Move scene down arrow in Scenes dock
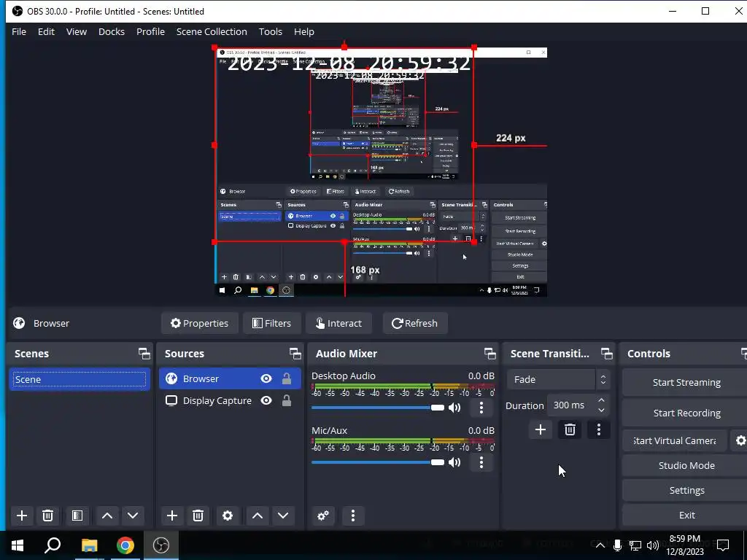Image resolution: width=747 pixels, height=560 pixels. click(x=133, y=516)
